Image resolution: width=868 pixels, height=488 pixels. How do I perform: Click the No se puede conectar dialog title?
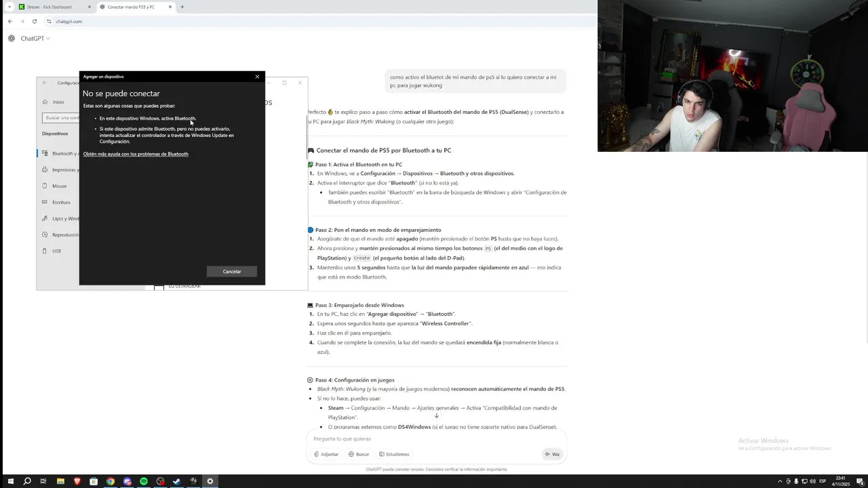[x=121, y=94]
